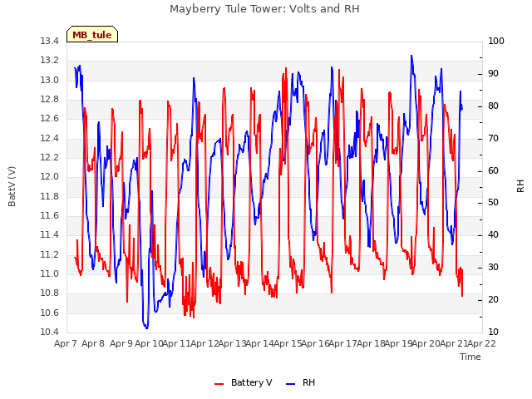Screen dimensions: 532x399
Task: Select the Apr 16 date tick label
Action: click(316, 343)
